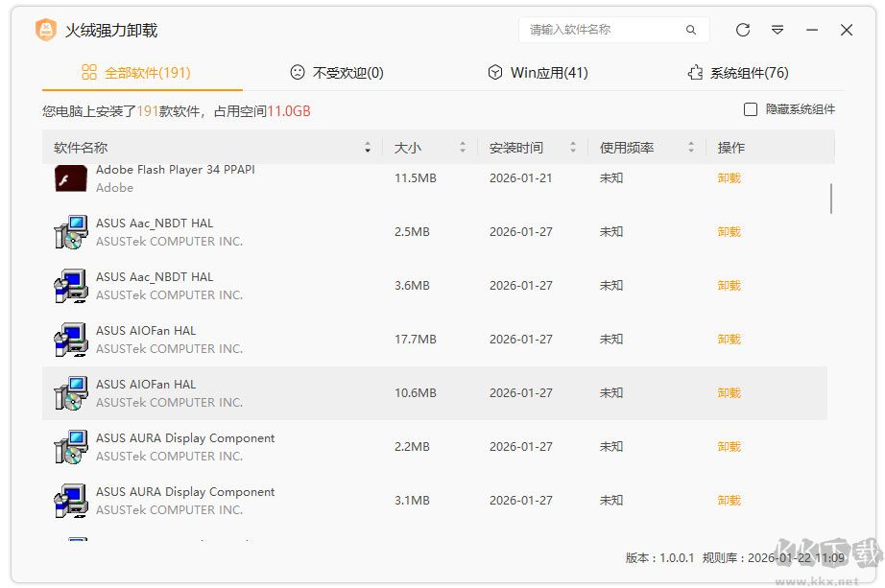Image resolution: width=885 pixels, height=588 pixels.
Task: Click the 10.6MB size value
Action: [416, 392]
